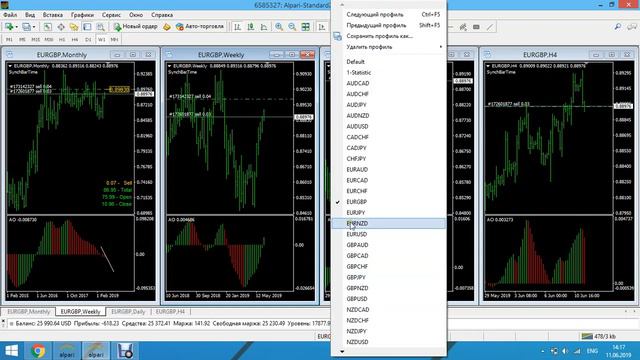The image size is (640, 360).
Task: Zoom out on the chart
Action: pyautogui.click(x=292, y=27)
